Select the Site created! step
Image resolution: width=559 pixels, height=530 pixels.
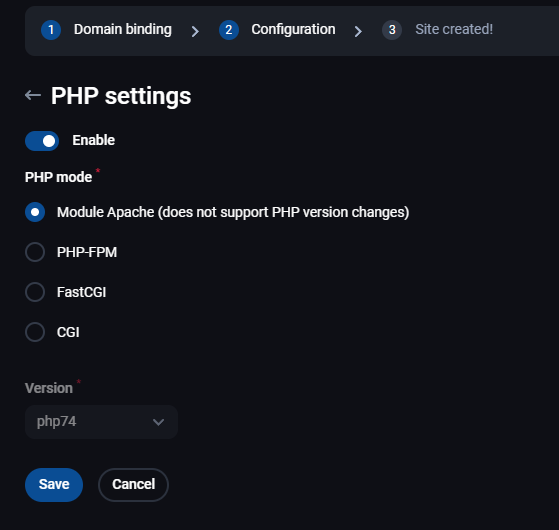tap(454, 29)
